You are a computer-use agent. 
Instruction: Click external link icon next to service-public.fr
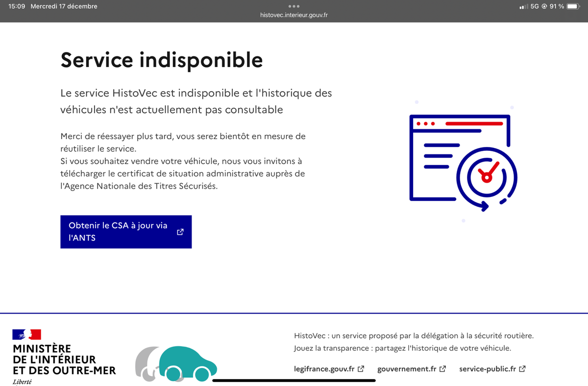tap(522, 369)
